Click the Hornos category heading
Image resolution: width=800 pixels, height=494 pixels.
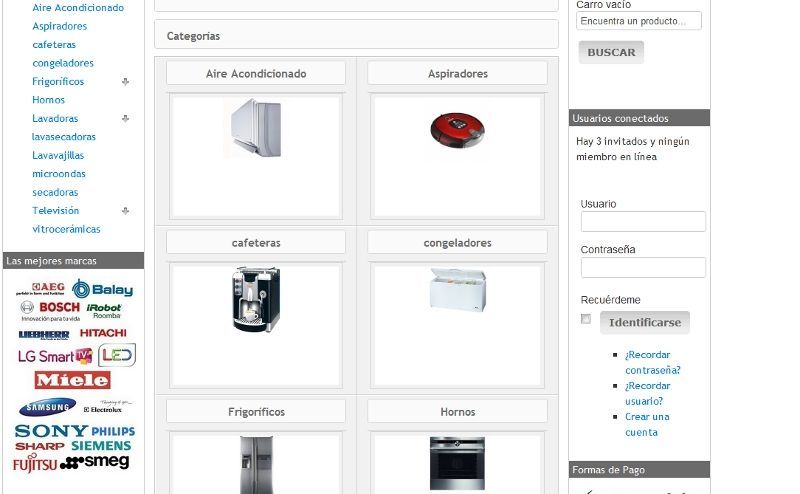pyautogui.click(x=457, y=412)
